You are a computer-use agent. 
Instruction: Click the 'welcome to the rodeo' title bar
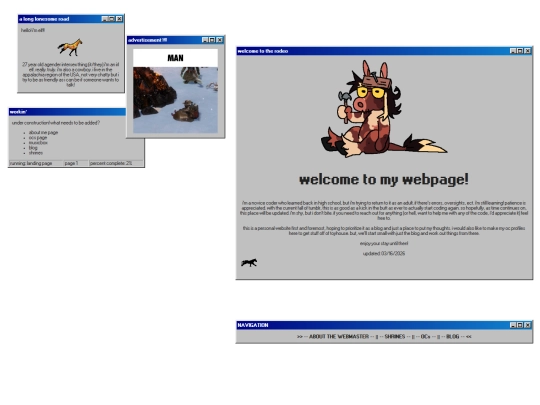(x=384, y=51)
